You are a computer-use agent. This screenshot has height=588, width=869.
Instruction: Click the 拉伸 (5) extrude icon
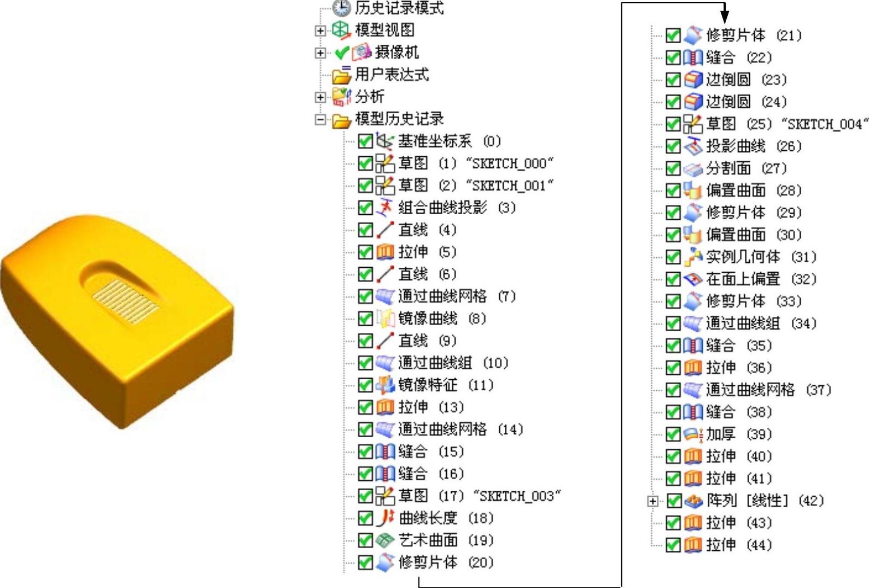pyautogui.click(x=385, y=252)
